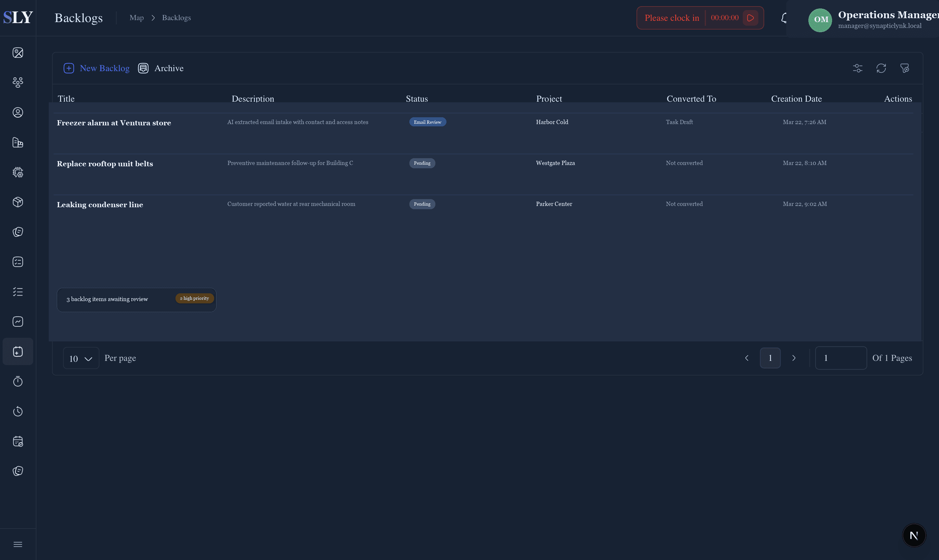Open the Buildings/Properties section in the sidebar

pos(18,143)
